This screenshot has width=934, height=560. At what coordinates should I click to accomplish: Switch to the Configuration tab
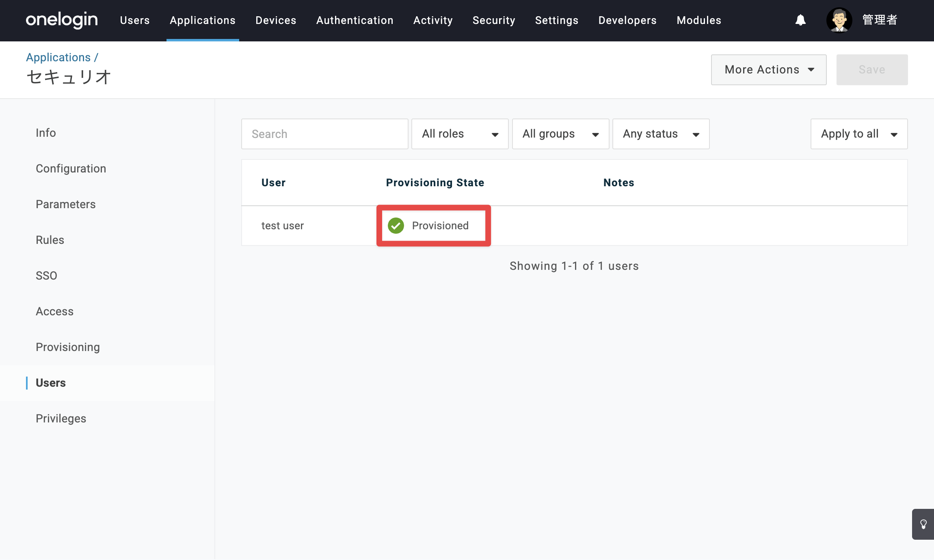71,168
